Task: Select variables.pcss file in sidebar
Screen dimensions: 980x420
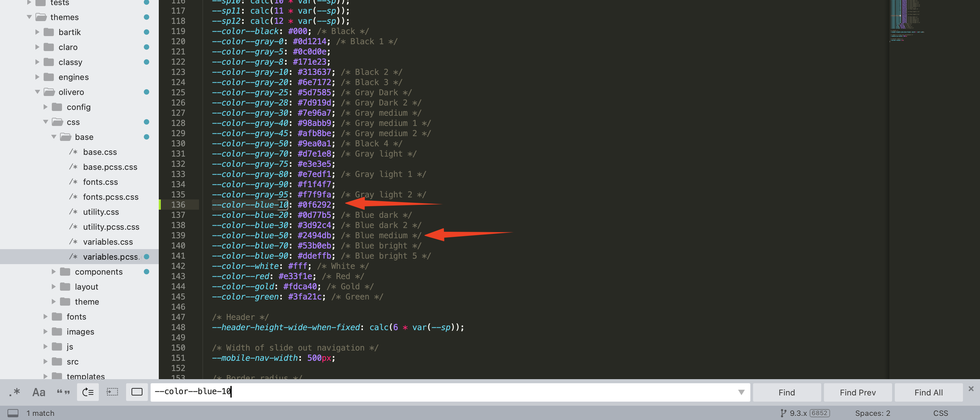Action: (110, 257)
